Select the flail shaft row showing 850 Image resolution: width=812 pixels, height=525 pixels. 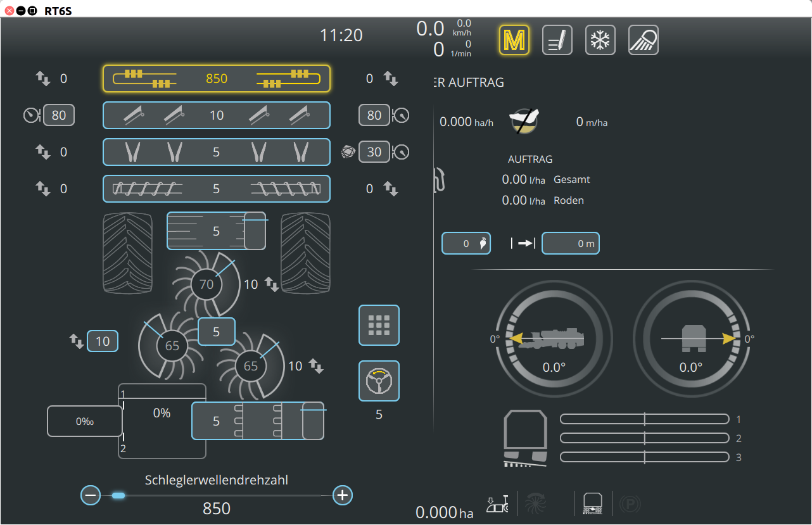click(216, 79)
